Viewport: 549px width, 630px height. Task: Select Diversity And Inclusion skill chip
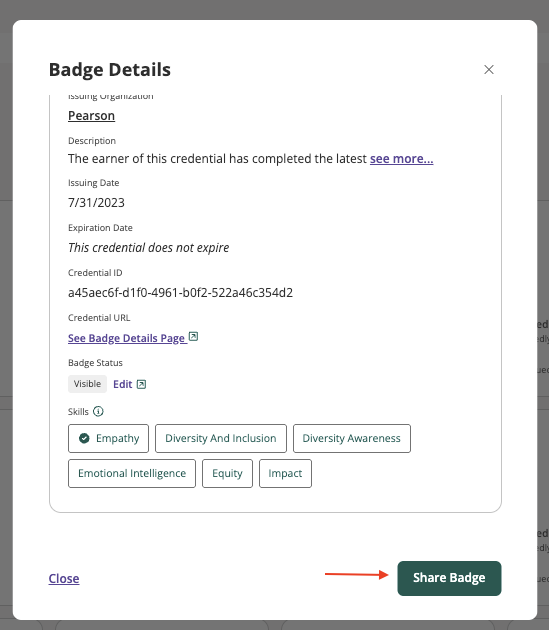point(221,438)
